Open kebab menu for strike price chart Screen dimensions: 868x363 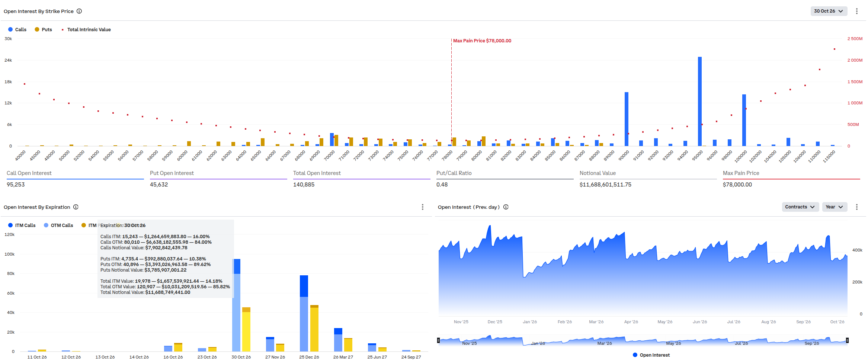857,11
